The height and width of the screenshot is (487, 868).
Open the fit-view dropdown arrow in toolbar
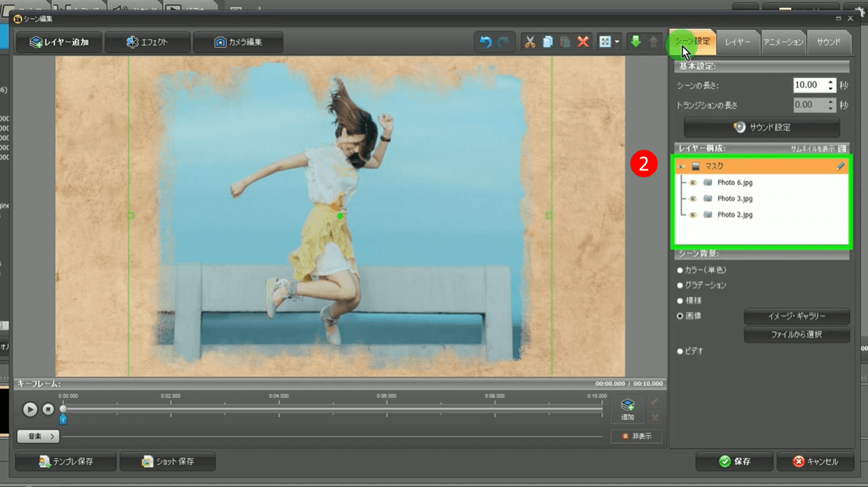click(617, 42)
